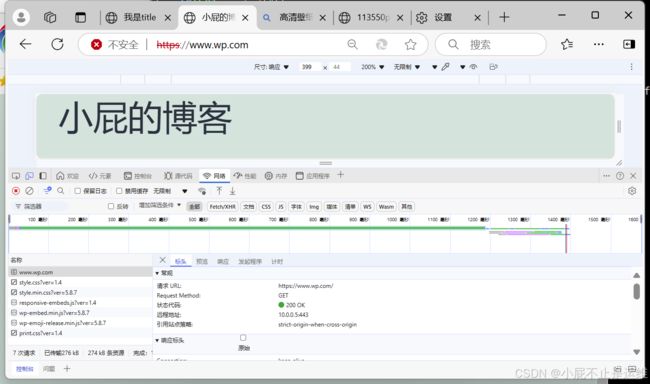Viewport: 650px width, 384px height.
Task: Filter requests by CSS
Action: coord(266,207)
